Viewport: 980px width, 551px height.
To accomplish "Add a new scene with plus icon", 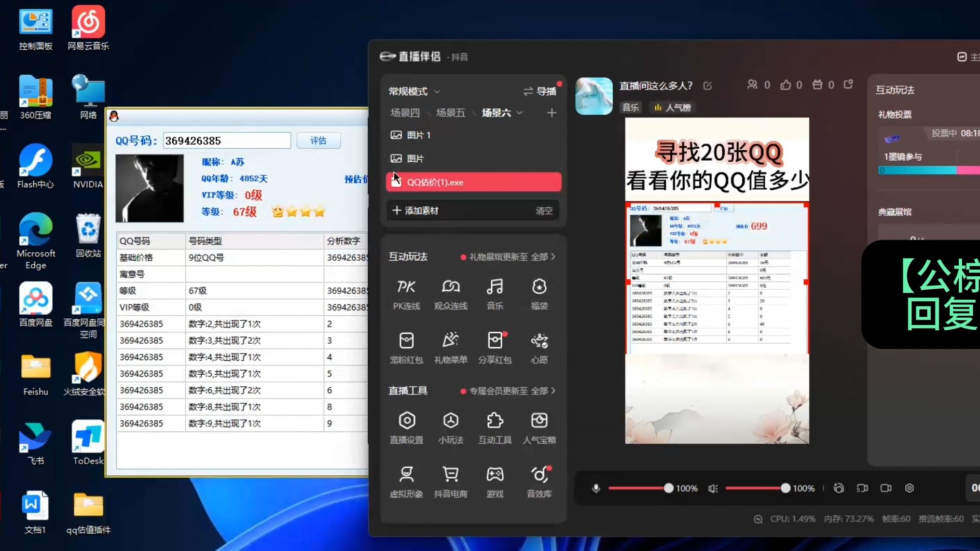I will 551,112.
